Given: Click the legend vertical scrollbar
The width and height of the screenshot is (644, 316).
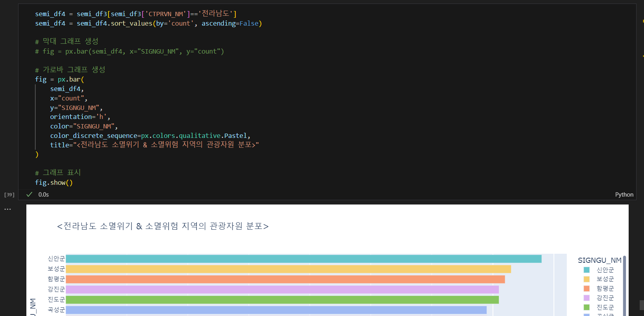Looking at the screenshot, I should (624, 286).
